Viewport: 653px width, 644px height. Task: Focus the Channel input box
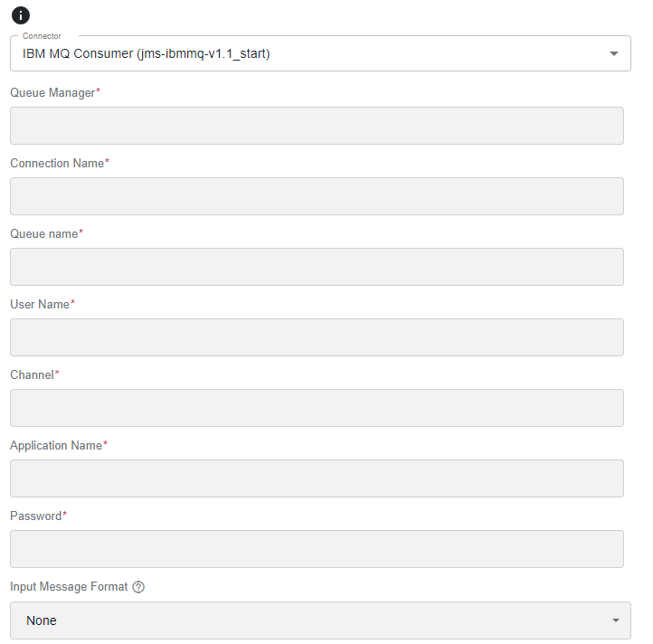click(317, 408)
